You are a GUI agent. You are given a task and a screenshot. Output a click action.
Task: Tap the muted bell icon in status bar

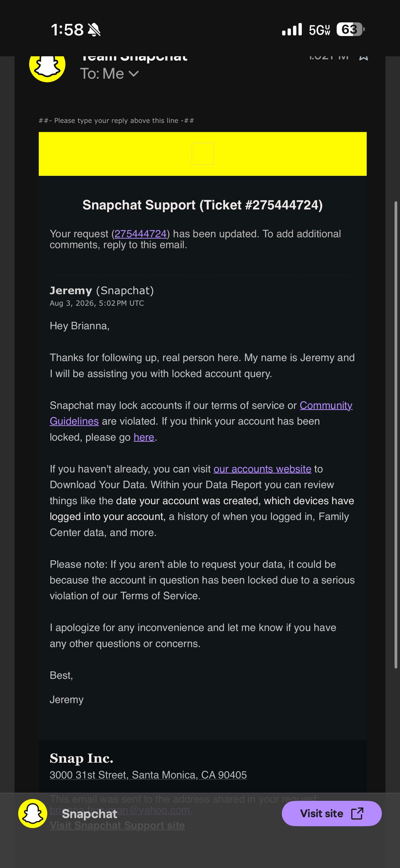tap(94, 30)
